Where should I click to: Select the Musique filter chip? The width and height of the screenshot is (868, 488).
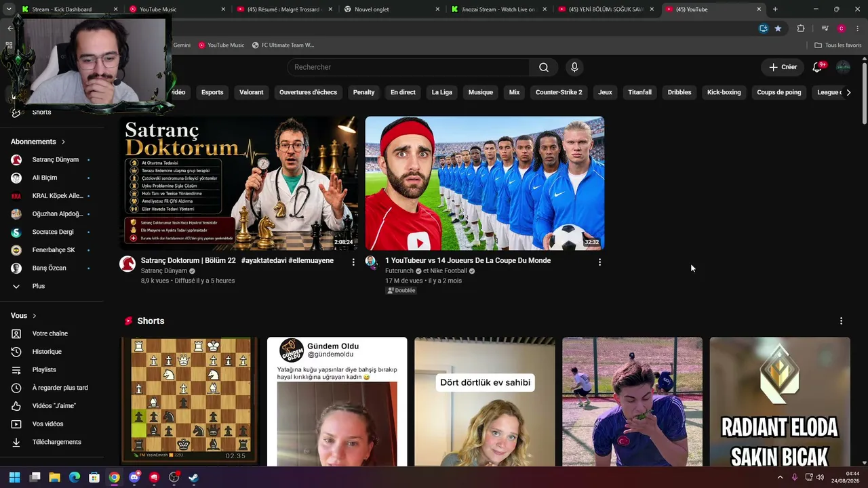481,92
